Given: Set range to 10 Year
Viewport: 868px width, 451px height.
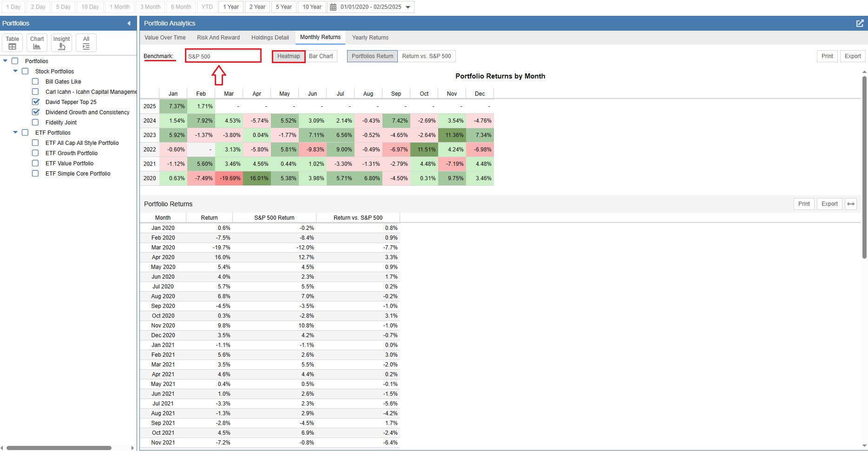Looking at the screenshot, I should click(312, 7).
